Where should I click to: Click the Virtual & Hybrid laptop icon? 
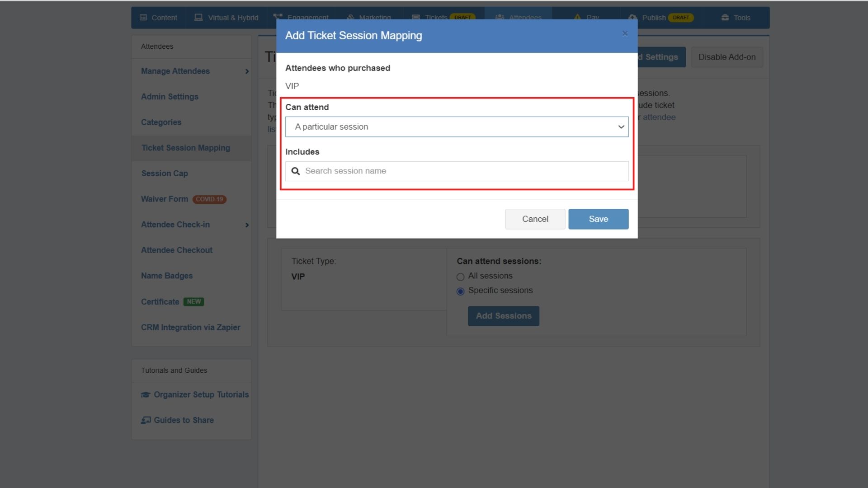[x=198, y=18]
